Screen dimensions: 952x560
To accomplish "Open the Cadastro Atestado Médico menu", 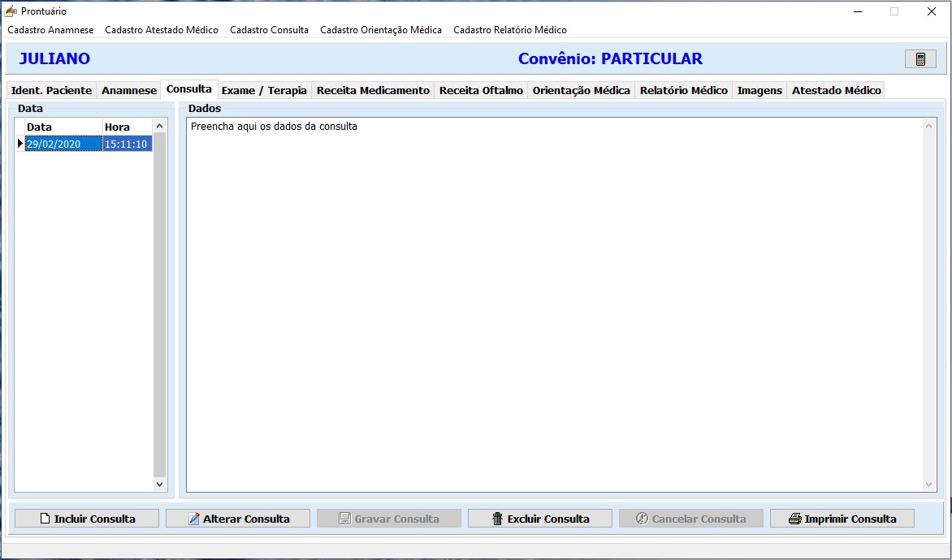I will [x=162, y=30].
